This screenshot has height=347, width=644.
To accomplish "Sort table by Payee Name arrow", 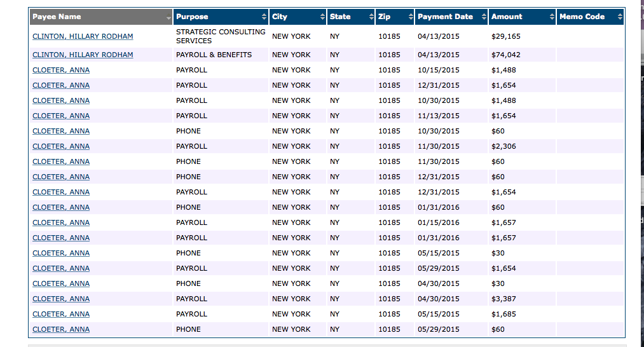I will (x=168, y=18).
